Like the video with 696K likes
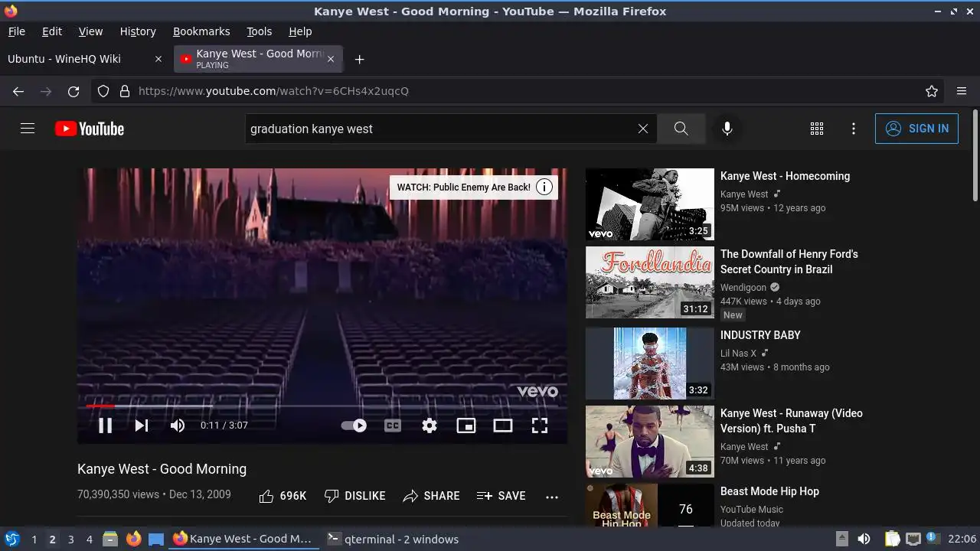This screenshot has height=551, width=980. 283,496
